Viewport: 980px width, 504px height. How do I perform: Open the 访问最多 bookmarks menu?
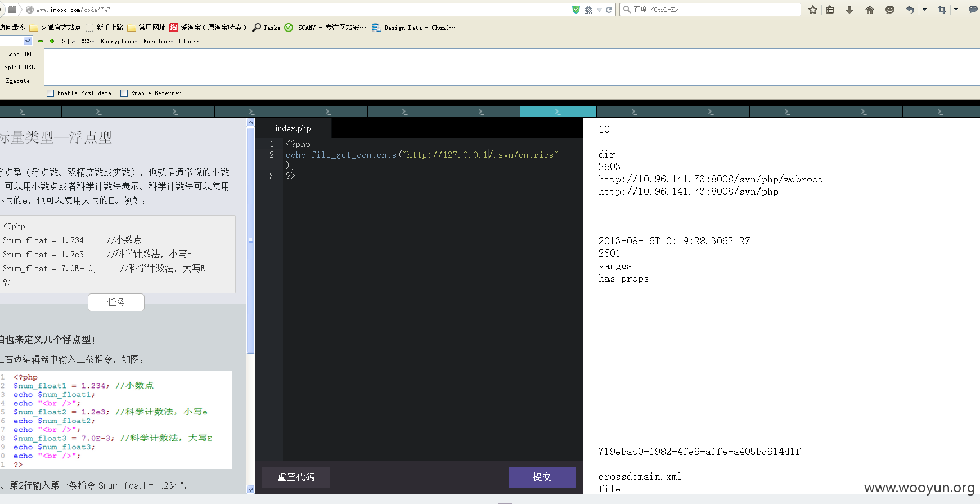pos(12,28)
